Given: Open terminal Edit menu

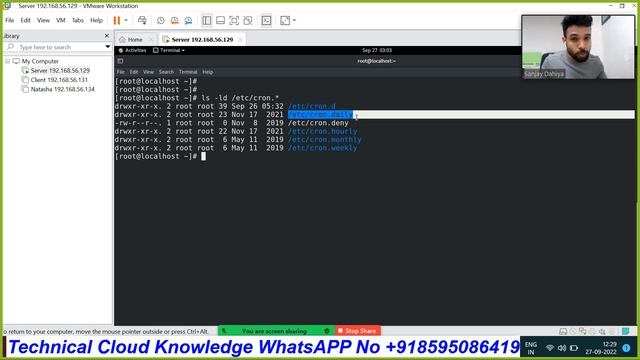Looking at the screenshot, I should [134, 72].
